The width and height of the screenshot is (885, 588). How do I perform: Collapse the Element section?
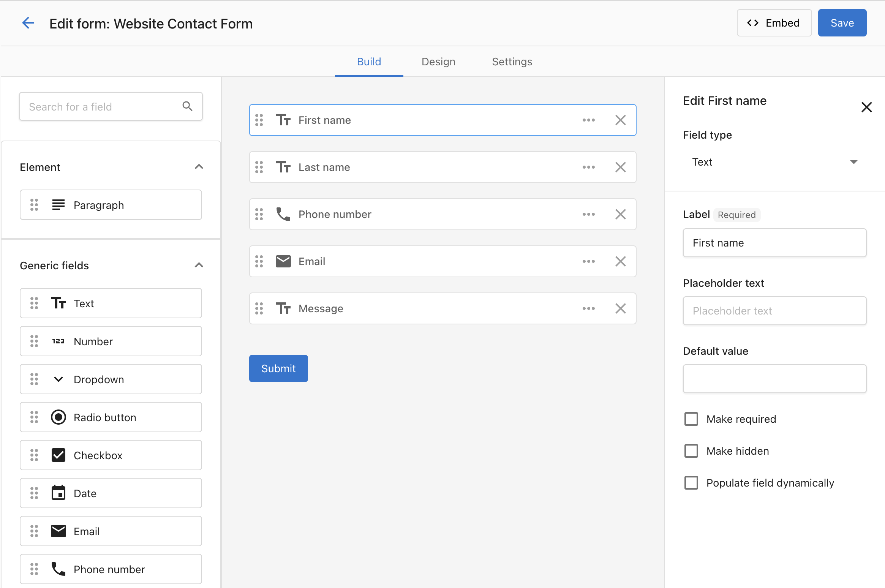tap(199, 167)
